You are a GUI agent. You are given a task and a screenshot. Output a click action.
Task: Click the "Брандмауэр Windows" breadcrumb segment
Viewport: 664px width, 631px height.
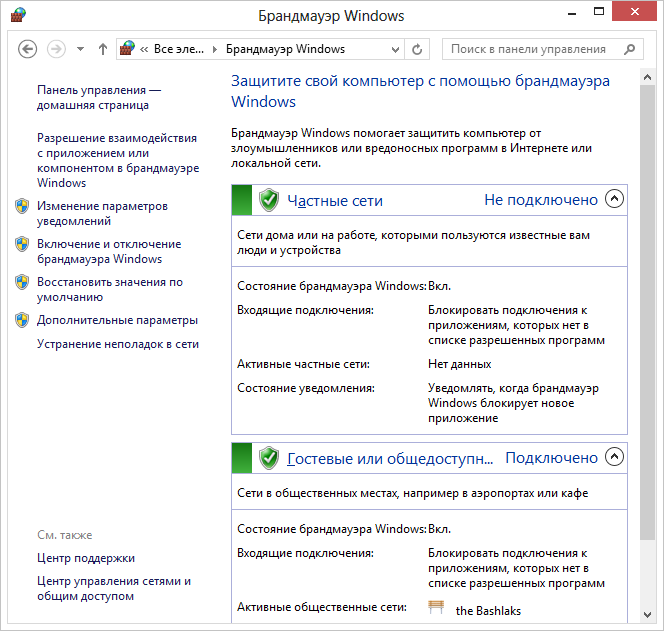pos(285,49)
